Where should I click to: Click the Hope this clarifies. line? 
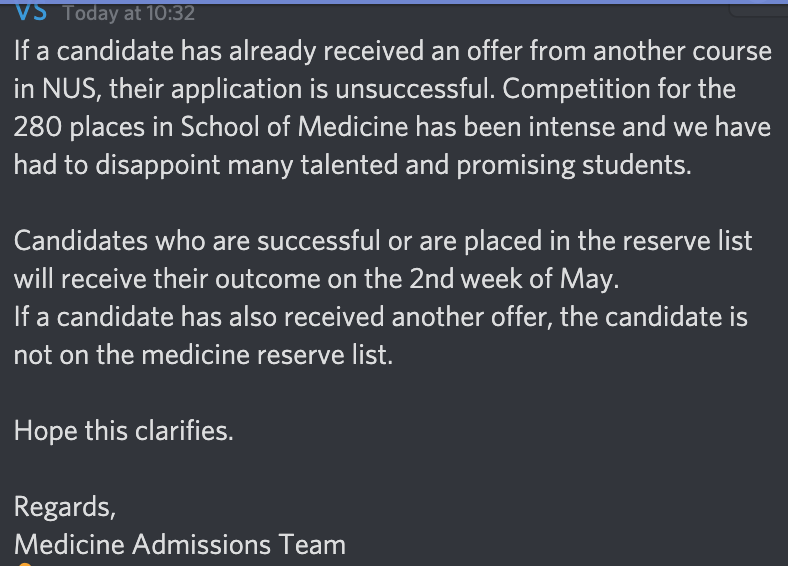(124, 431)
